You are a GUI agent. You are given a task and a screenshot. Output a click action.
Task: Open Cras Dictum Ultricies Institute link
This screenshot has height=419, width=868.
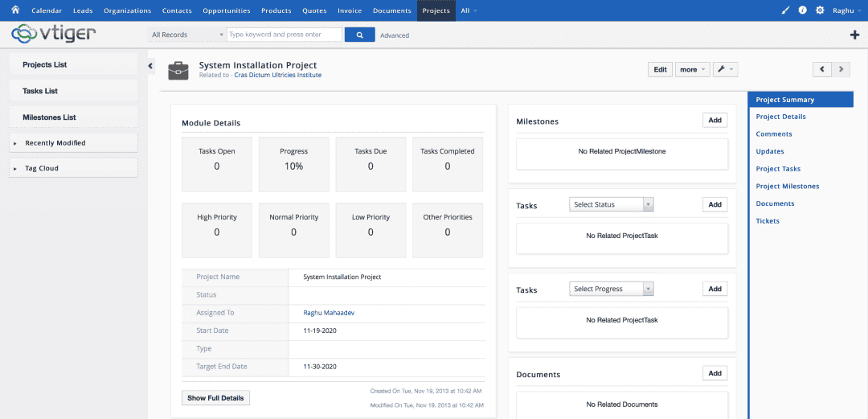point(277,75)
